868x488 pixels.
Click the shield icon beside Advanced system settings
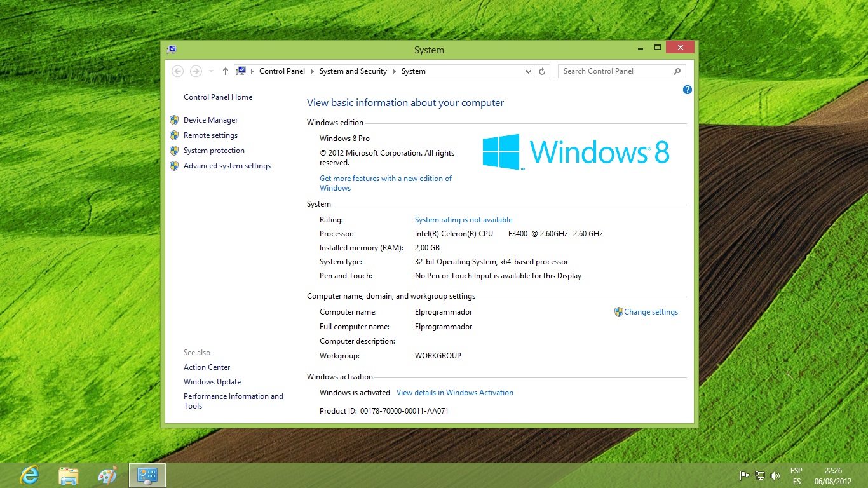pyautogui.click(x=174, y=165)
